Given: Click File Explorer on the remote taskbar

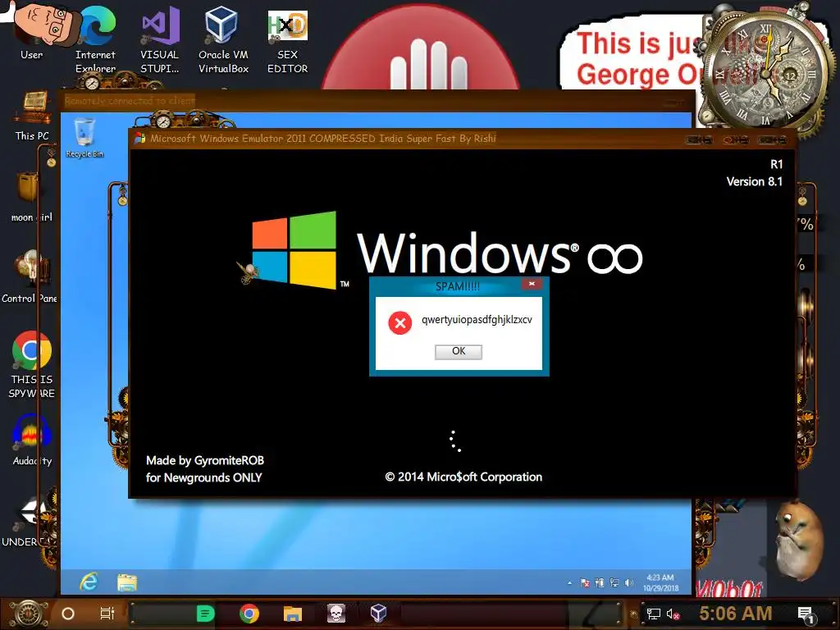Looking at the screenshot, I should coord(127,582).
